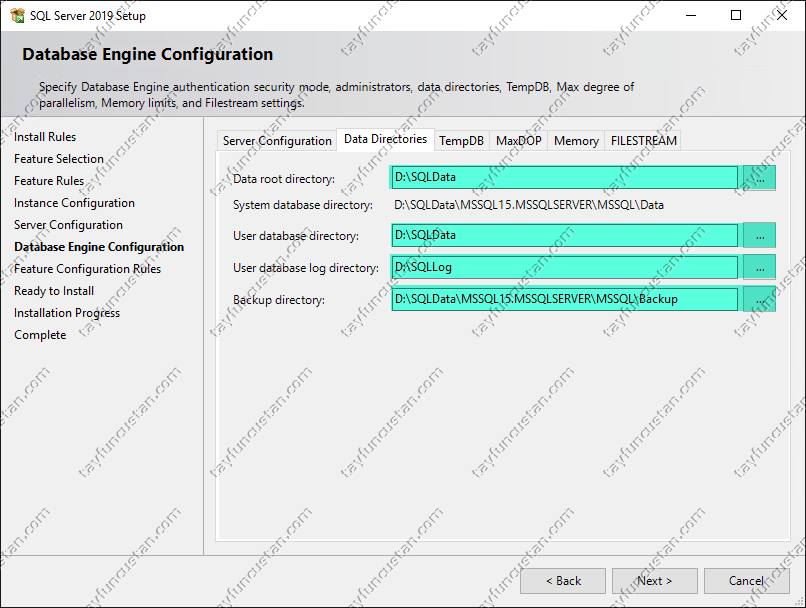Screen dimensions: 806x608
Task: Browse for the Backup directory
Action: tap(759, 299)
